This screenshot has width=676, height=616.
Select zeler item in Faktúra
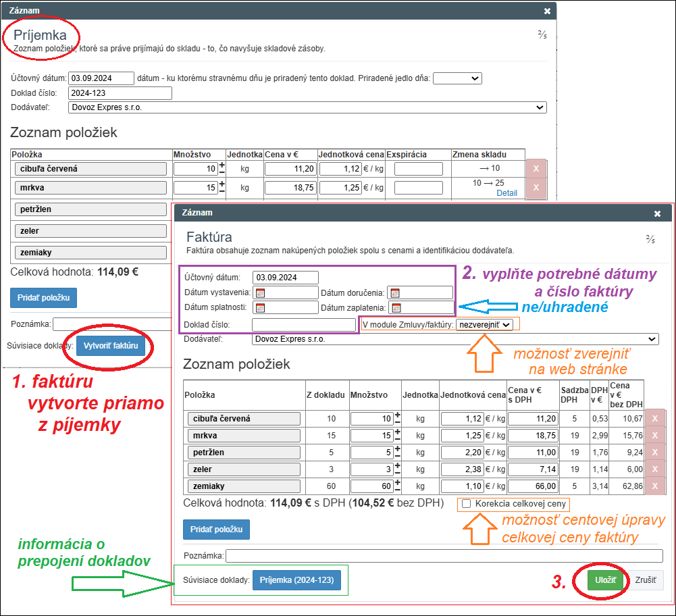click(244, 469)
